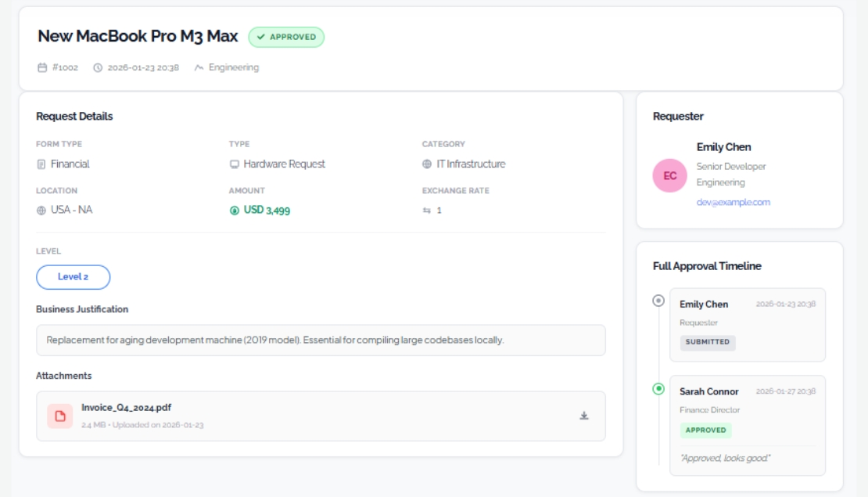This screenshot has width=868, height=497.
Task: Click the 2.4 MB upload info line
Action: tap(142, 425)
